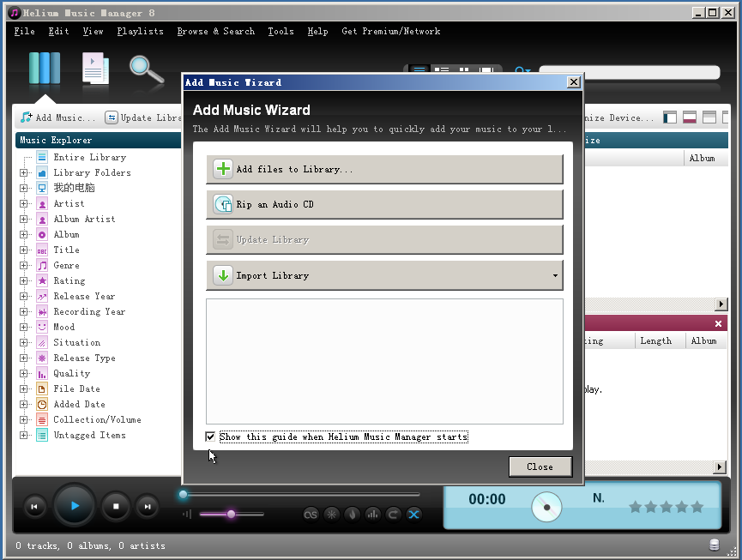Viewport: 742px width, 560px height.
Task: Click the Added Date clock icon
Action: click(x=42, y=405)
